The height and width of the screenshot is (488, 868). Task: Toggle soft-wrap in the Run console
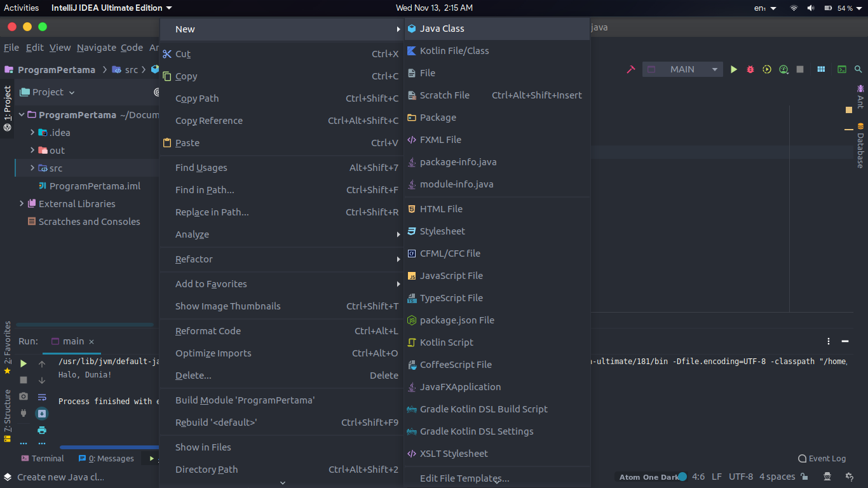[x=42, y=397]
